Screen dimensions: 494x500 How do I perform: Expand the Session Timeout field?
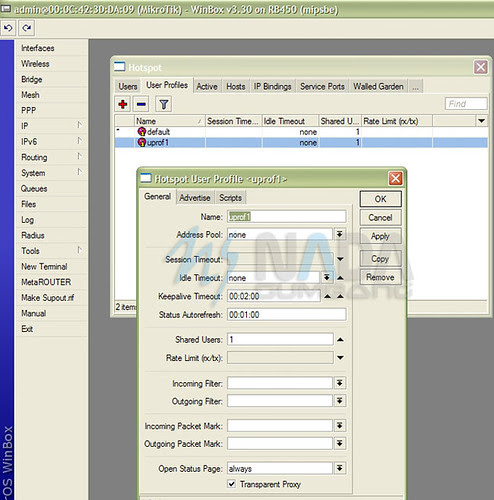[x=340, y=259]
